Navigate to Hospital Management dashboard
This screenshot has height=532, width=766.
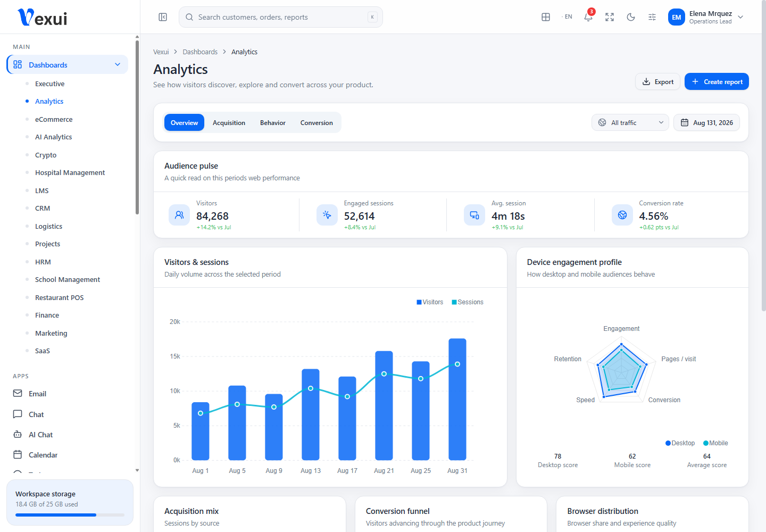[70, 173]
